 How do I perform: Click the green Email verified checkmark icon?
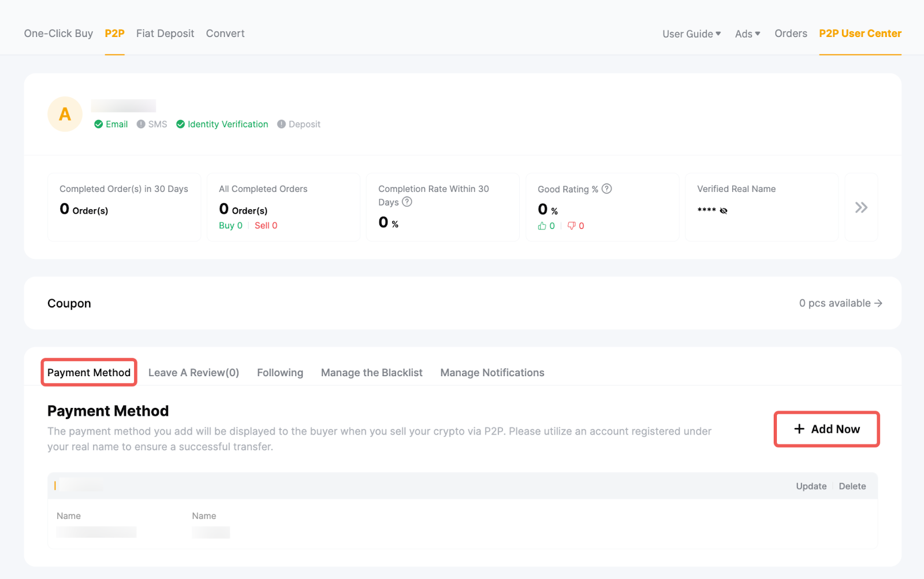(x=99, y=124)
